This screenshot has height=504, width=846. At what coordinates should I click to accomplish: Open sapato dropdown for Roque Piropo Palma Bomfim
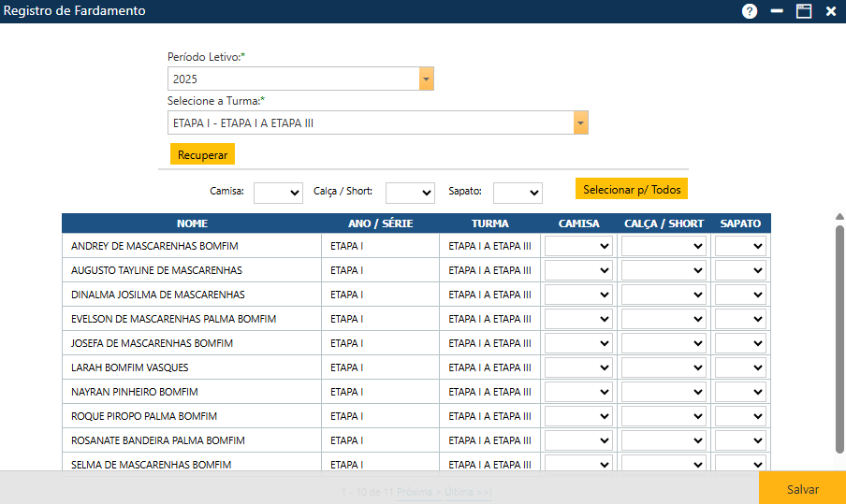(740, 416)
